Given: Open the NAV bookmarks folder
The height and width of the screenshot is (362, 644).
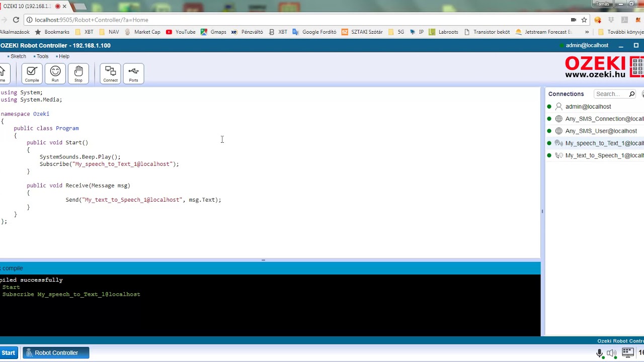Looking at the screenshot, I should click(109, 32).
